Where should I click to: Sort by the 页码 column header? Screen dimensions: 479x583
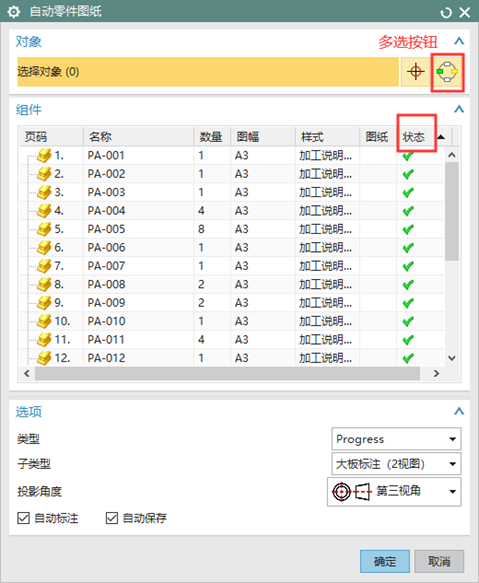[51, 136]
